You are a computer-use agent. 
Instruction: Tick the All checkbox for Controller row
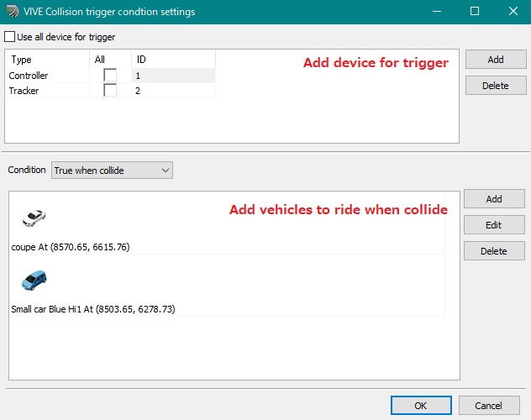(x=110, y=75)
